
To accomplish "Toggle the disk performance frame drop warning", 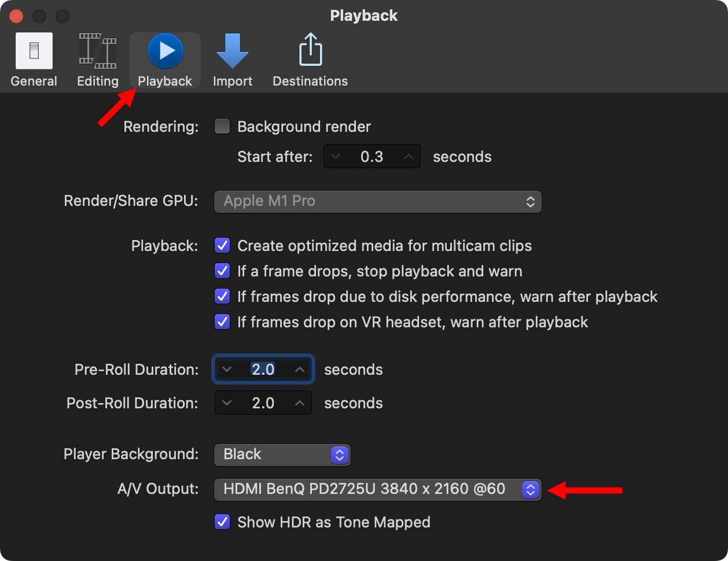I will (x=222, y=297).
